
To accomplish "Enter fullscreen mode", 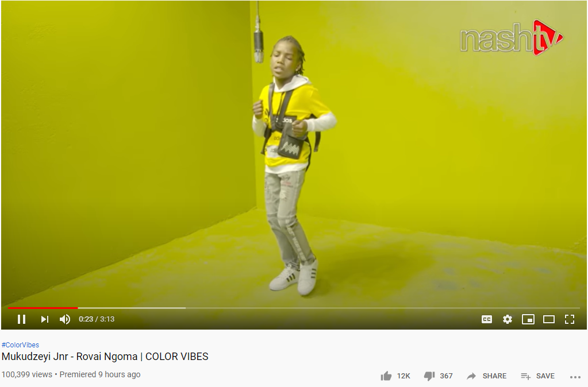I will pyautogui.click(x=570, y=319).
